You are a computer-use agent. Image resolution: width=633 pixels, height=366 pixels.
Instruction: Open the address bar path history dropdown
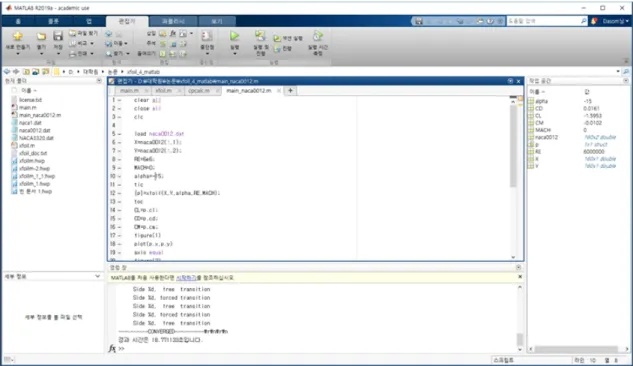(x=618, y=72)
